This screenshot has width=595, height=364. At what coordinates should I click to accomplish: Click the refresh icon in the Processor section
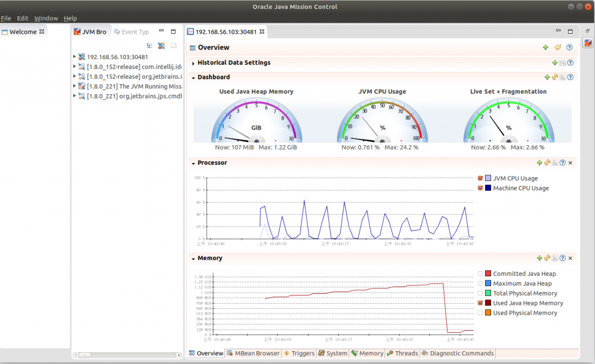pyautogui.click(x=547, y=163)
